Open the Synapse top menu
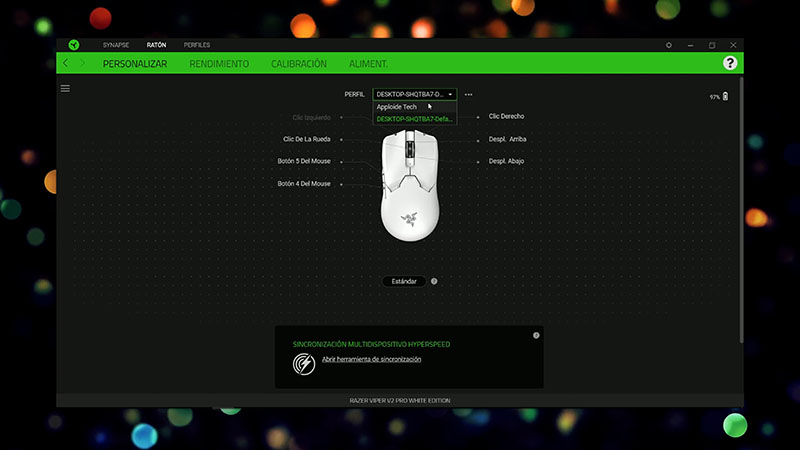 (116, 45)
